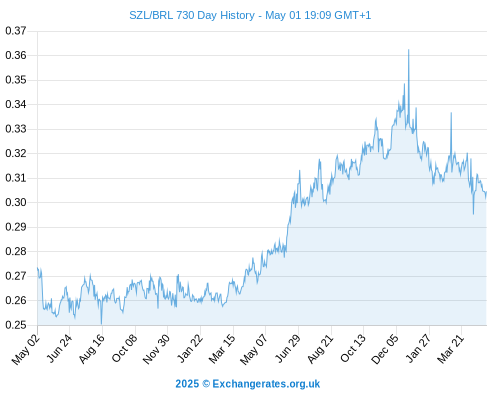
Task: Select the May 02 date label
Action: pyautogui.click(x=26, y=349)
